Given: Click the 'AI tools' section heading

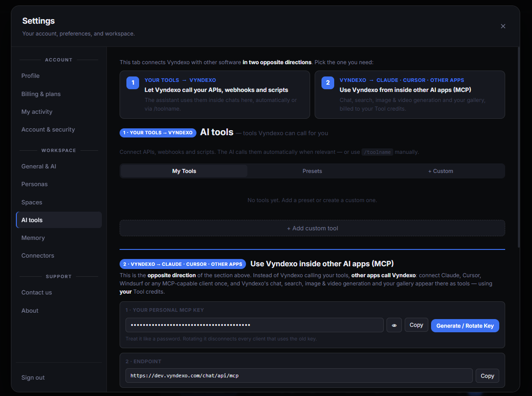Looking at the screenshot, I should coord(217,132).
